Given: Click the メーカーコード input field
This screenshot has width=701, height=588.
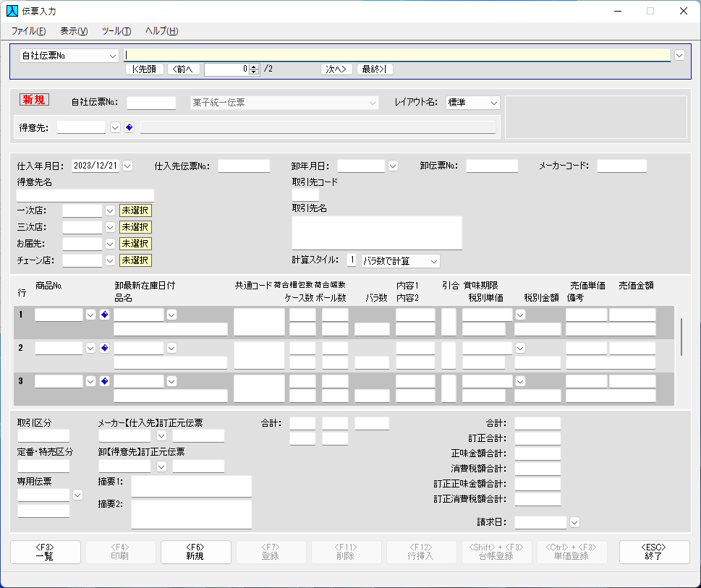Looking at the screenshot, I should (622, 166).
